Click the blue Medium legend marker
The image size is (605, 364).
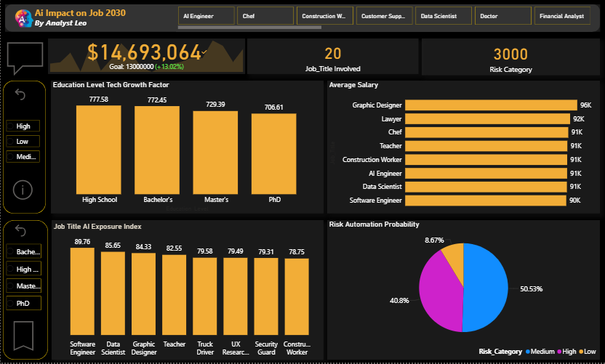coord(529,352)
